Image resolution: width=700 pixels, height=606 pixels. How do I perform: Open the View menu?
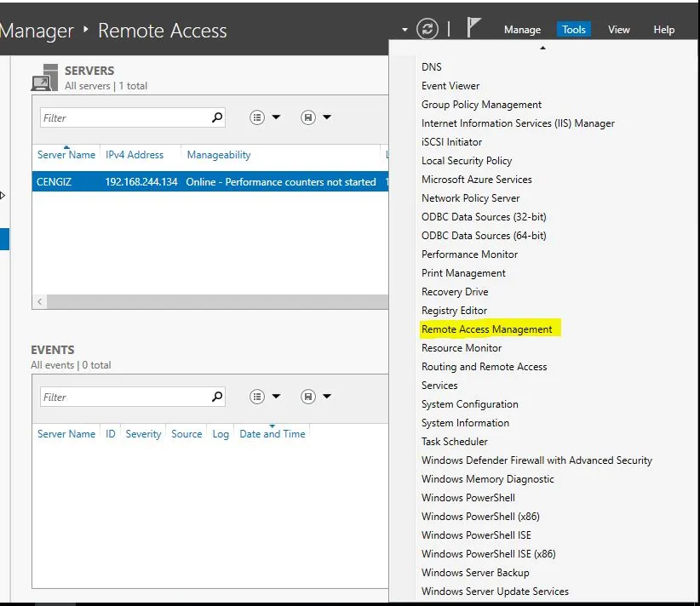coord(618,30)
